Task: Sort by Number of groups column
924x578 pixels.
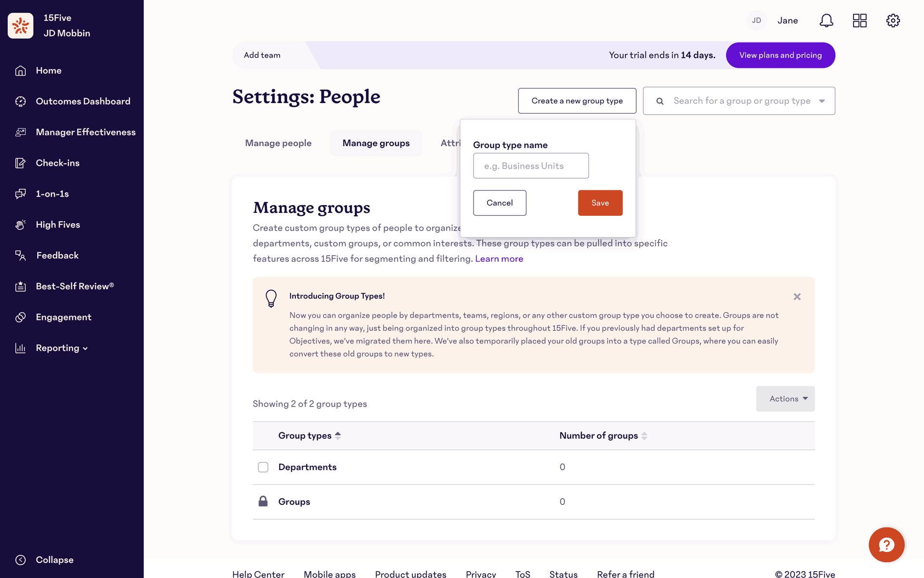Action: [603, 436]
